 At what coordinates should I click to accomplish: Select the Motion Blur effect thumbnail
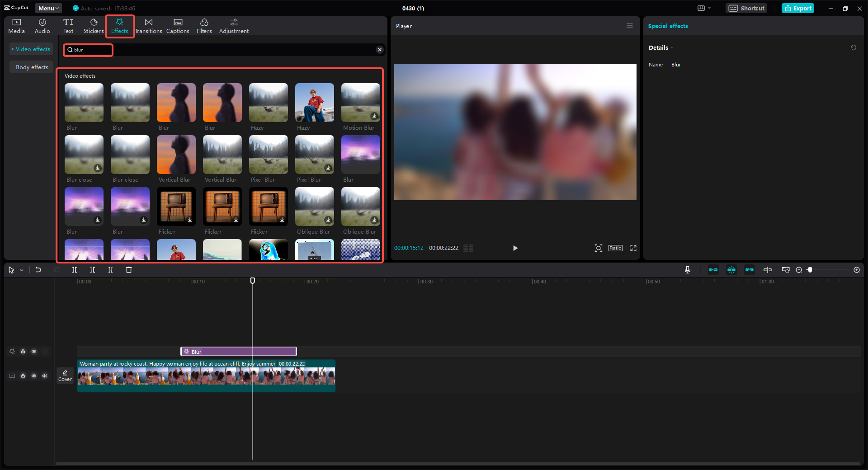coord(360,103)
